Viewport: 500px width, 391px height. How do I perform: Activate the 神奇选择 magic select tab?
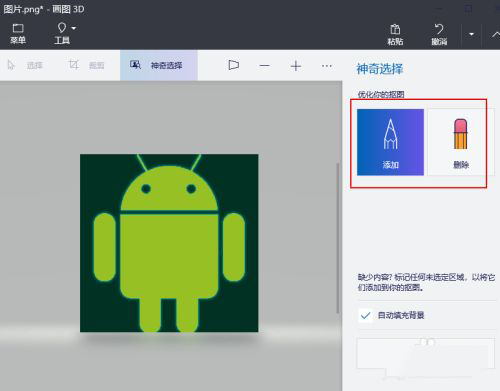tap(159, 65)
